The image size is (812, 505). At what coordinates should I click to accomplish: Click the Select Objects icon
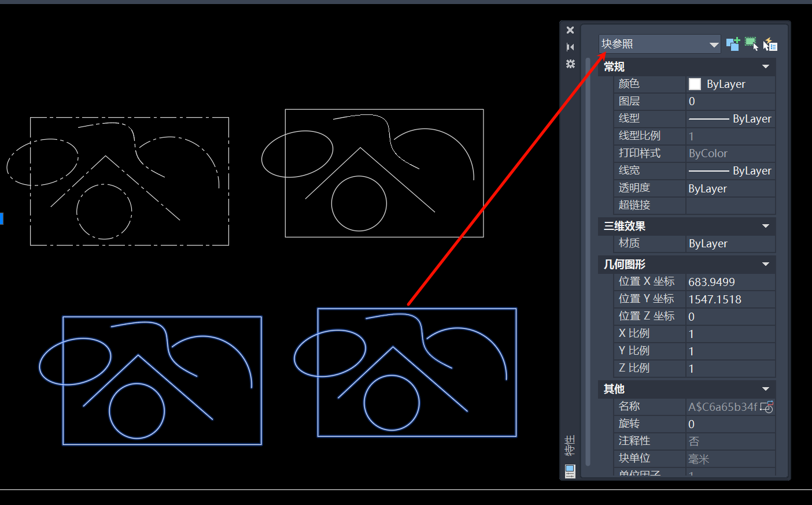[x=751, y=44]
